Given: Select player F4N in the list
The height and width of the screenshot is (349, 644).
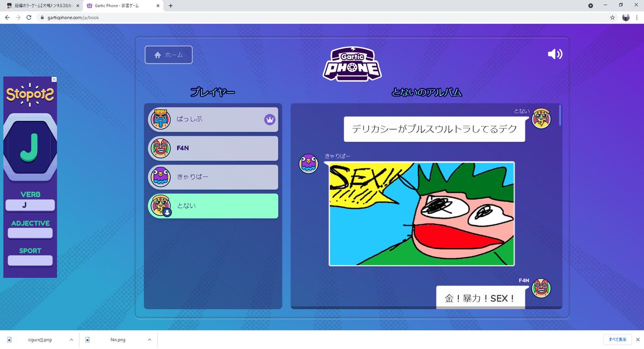Looking at the screenshot, I should coord(213,148).
